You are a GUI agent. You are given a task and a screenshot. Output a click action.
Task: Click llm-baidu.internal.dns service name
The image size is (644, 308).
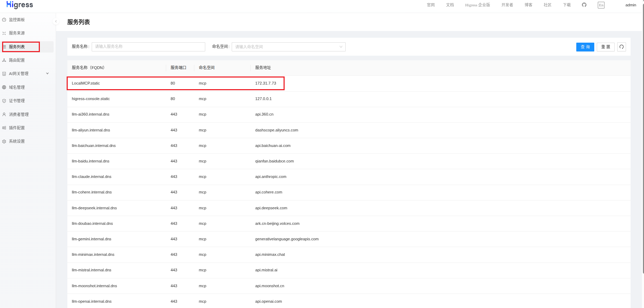tap(91, 161)
